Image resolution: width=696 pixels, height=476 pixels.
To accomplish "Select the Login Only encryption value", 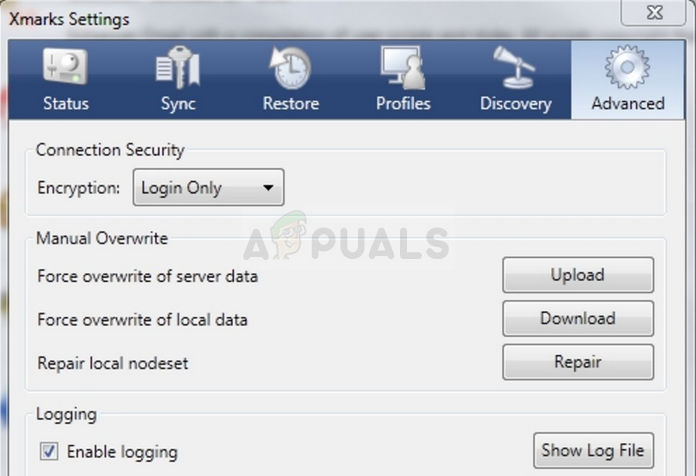I will pos(181,188).
